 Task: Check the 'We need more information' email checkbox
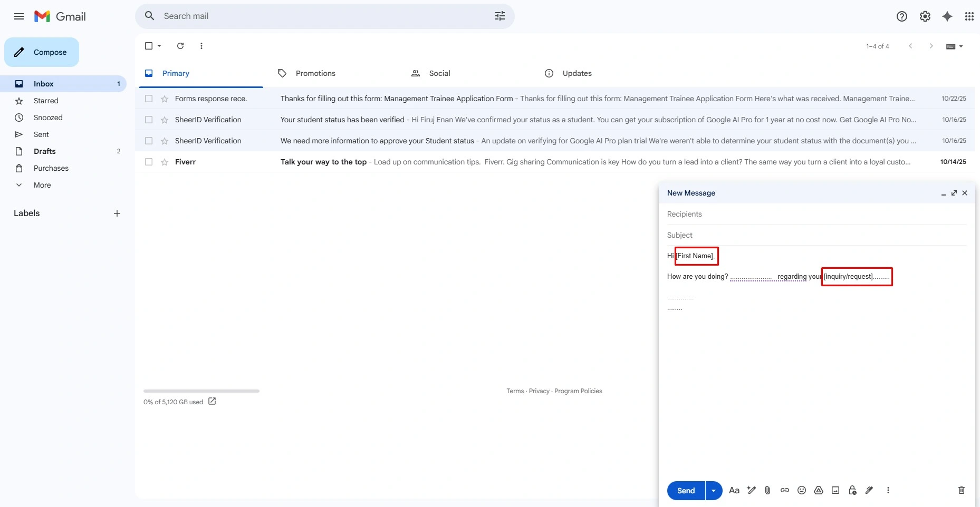[149, 141]
